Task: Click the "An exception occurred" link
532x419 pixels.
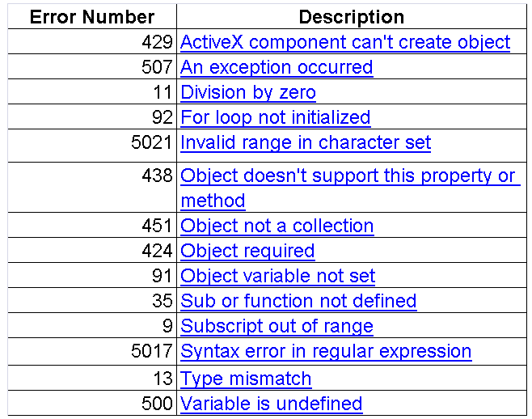Action: pyautogui.click(x=277, y=67)
